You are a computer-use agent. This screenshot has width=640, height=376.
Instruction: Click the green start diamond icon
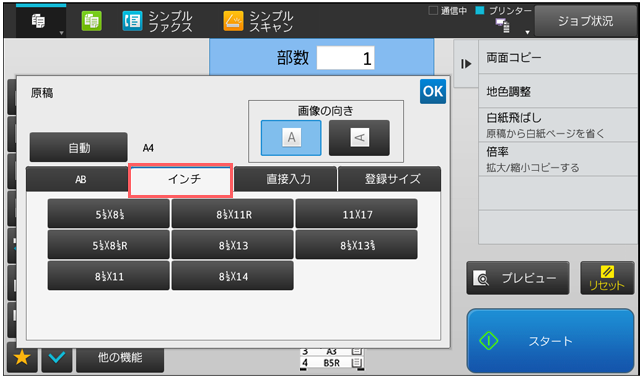pos(489,340)
